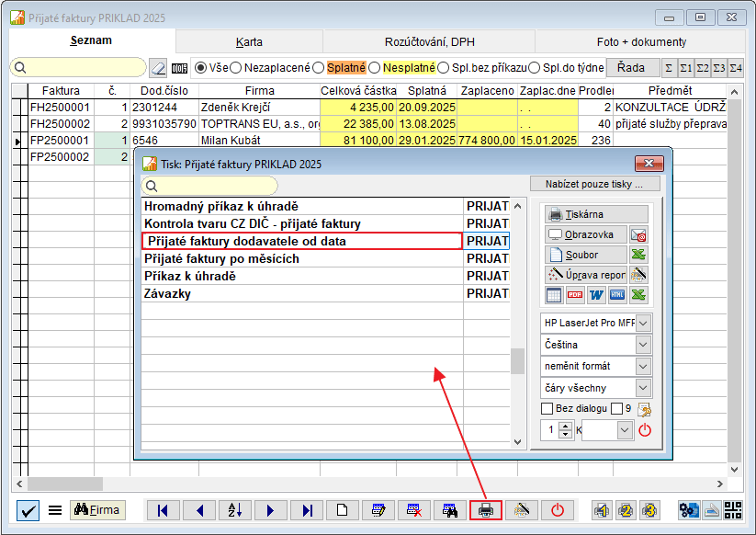Image resolution: width=756 pixels, height=535 pixels.
Task: Export the report as HTML
Action: point(617,295)
